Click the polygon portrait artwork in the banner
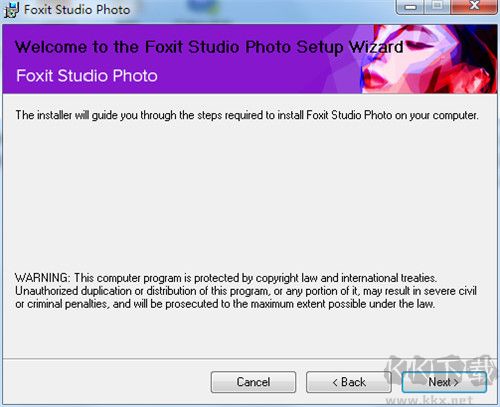Image resolution: width=500 pixels, height=407 pixels. coord(429,59)
